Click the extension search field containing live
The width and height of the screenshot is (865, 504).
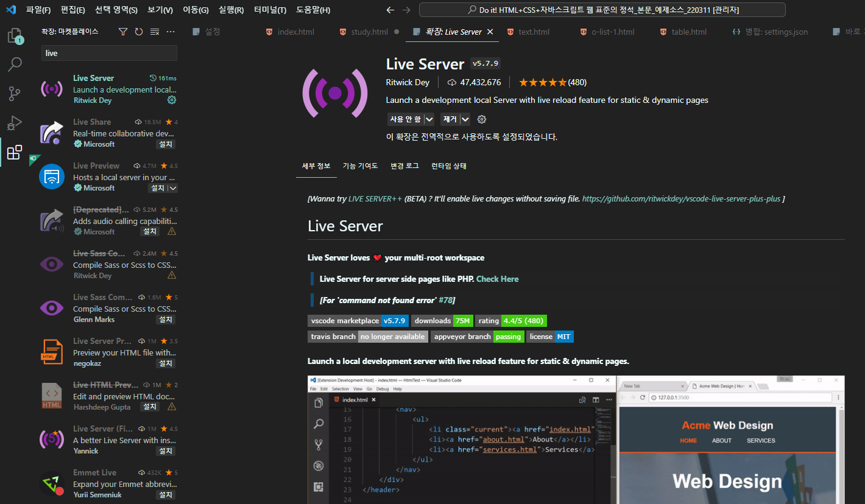109,53
